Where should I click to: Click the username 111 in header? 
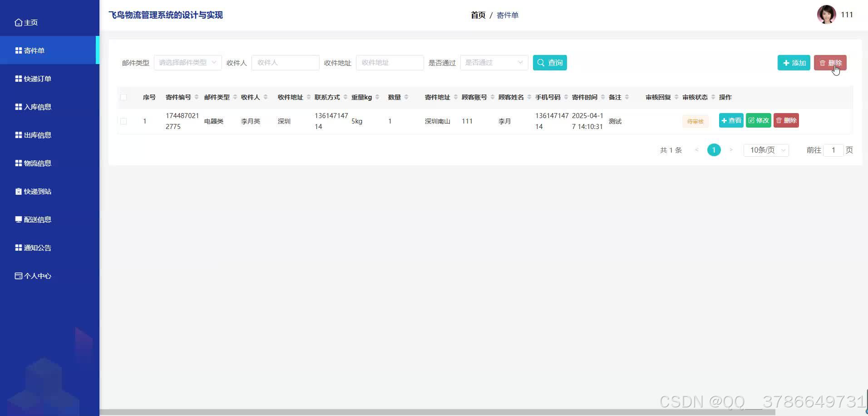click(x=847, y=15)
